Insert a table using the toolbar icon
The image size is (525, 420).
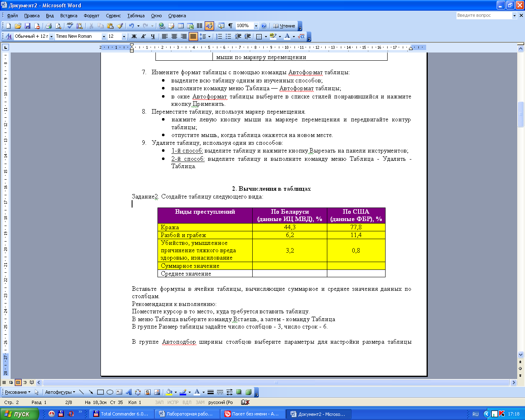[x=180, y=26]
